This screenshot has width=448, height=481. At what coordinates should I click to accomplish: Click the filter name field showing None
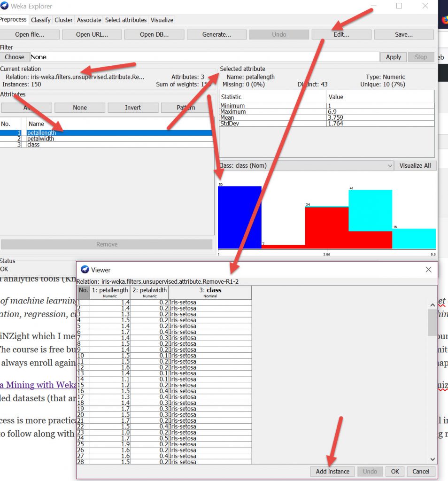click(204, 57)
